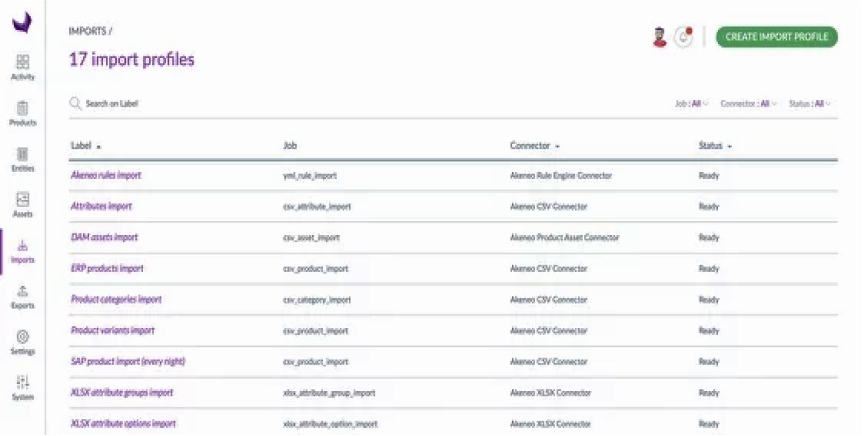Select Imports in the sidebar

[x=23, y=251]
